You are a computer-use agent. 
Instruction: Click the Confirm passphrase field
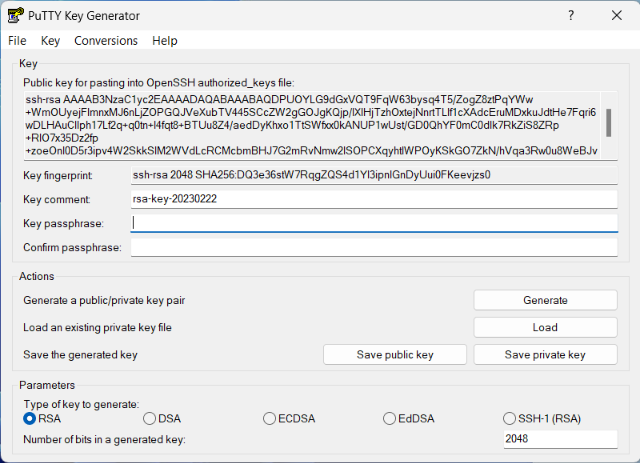point(374,247)
